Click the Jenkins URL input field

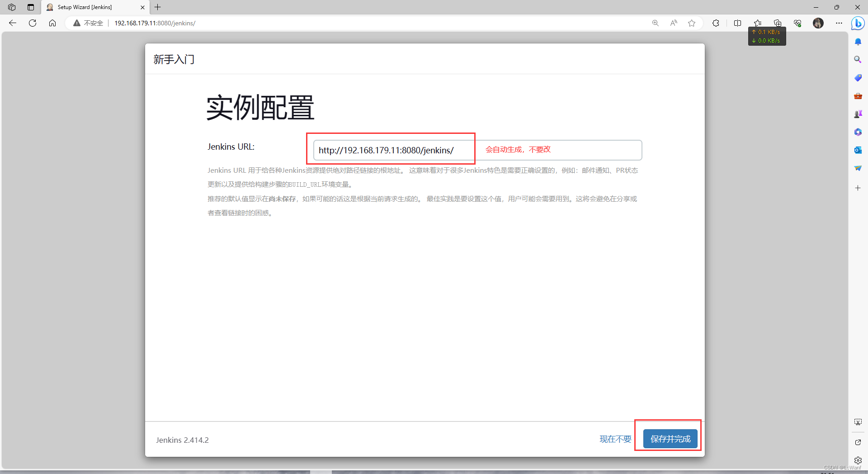pos(477,150)
